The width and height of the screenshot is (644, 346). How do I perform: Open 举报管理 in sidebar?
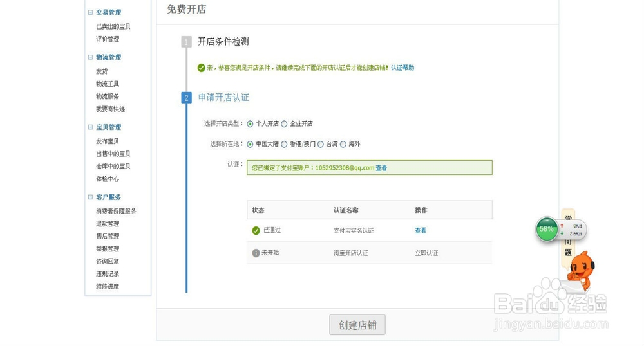(108, 249)
